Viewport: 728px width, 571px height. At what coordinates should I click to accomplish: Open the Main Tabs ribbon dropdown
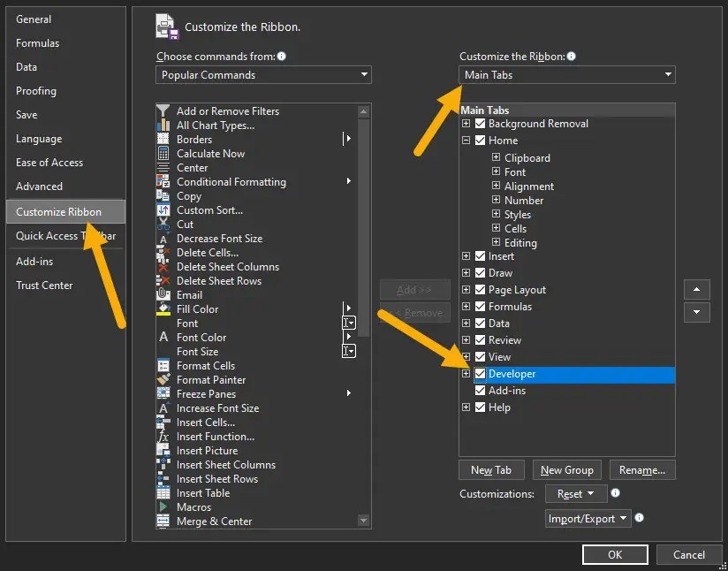567,75
